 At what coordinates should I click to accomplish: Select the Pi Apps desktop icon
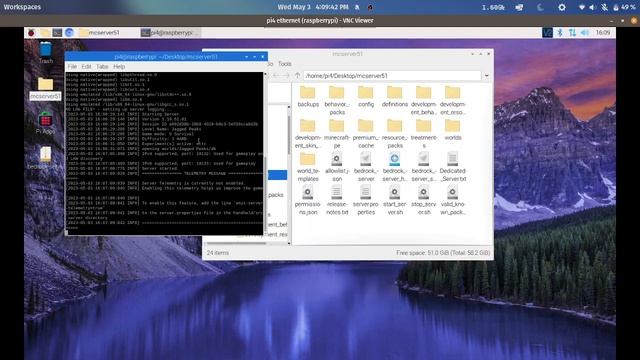click(x=45, y=123)
